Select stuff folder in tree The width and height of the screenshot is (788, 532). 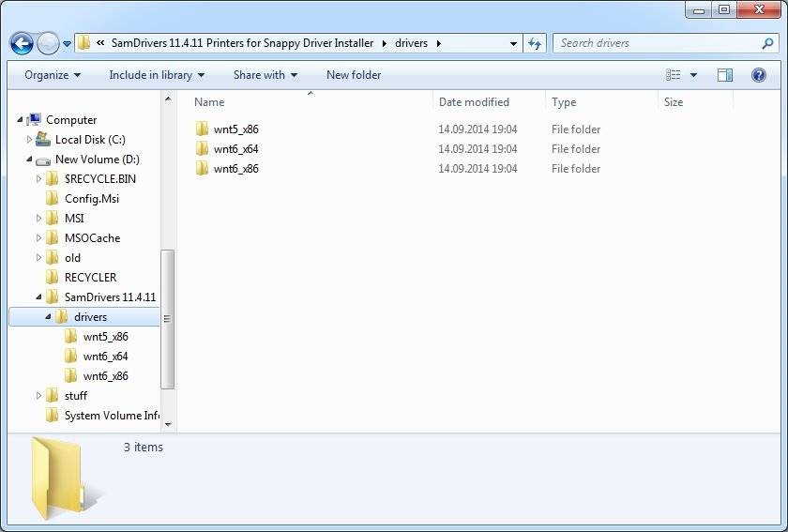[x=75, y=396]
